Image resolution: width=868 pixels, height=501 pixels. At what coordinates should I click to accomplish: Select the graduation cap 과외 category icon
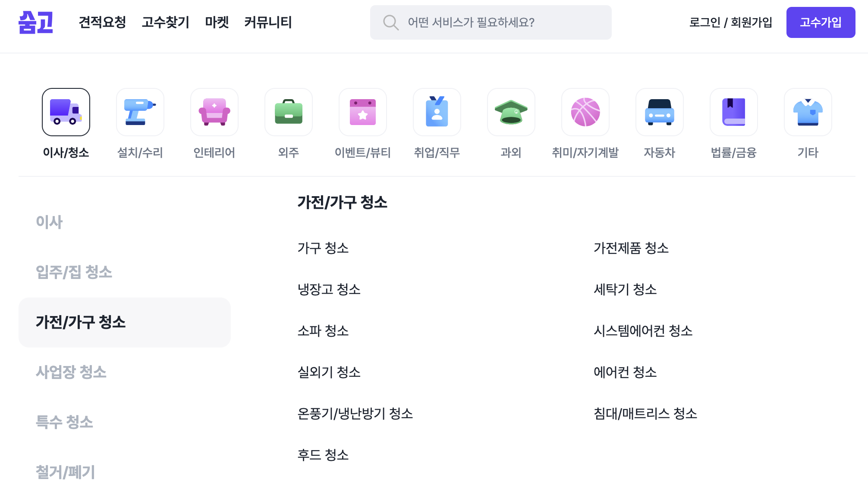click(511, 112)
